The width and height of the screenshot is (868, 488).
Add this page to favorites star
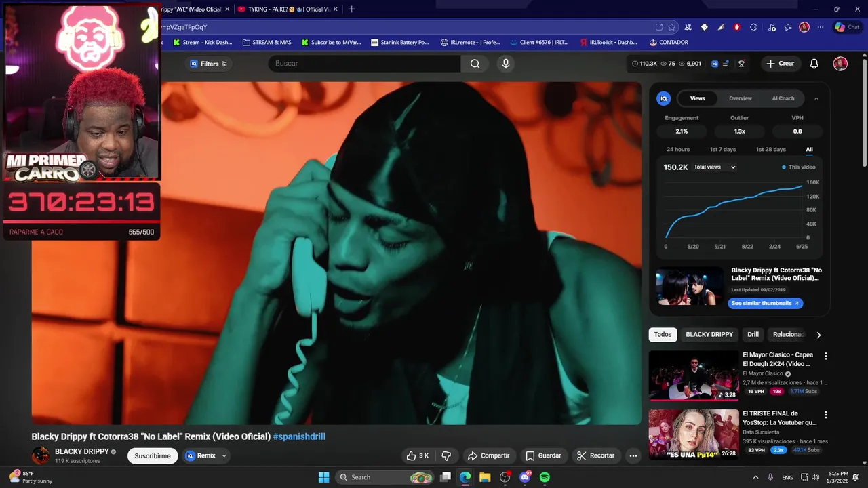pos(672,27)
